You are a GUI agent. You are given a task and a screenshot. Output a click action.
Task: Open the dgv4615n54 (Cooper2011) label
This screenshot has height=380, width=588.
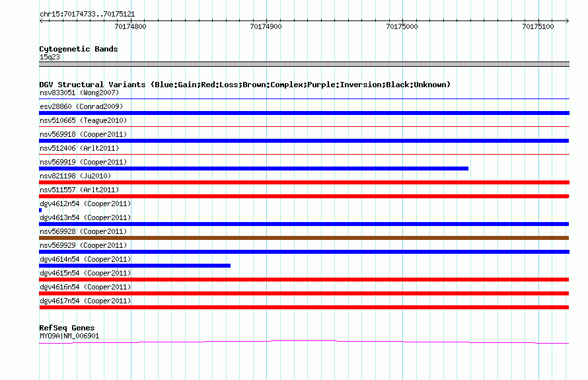coord(85,273)
